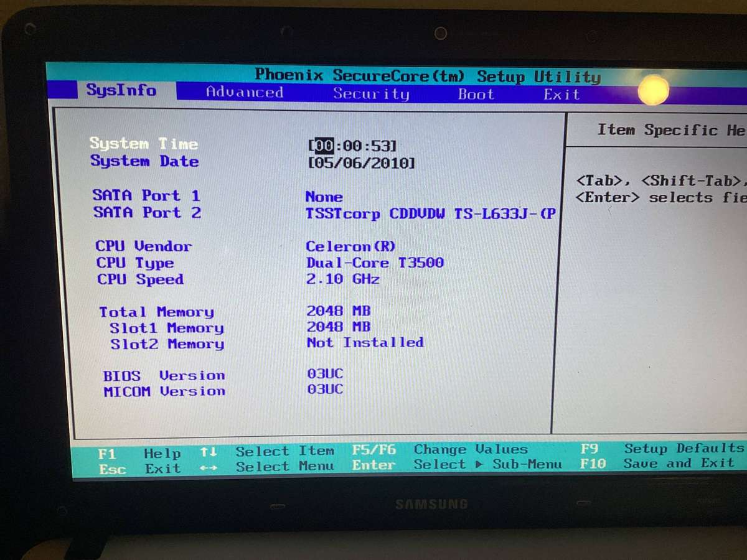Click the F9 Setup Defaults hint
The width and height of the screenshot is (747, 560).
click(x=662, y=449)
